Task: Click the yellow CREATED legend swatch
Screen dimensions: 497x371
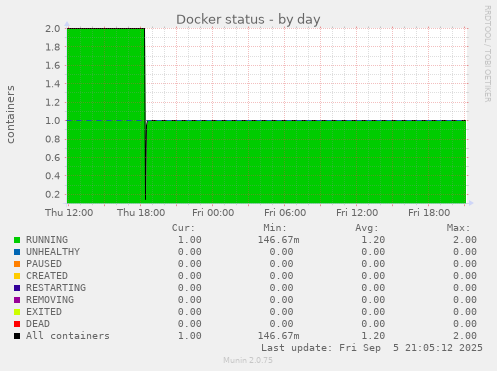Action: [x=17, y=276]
